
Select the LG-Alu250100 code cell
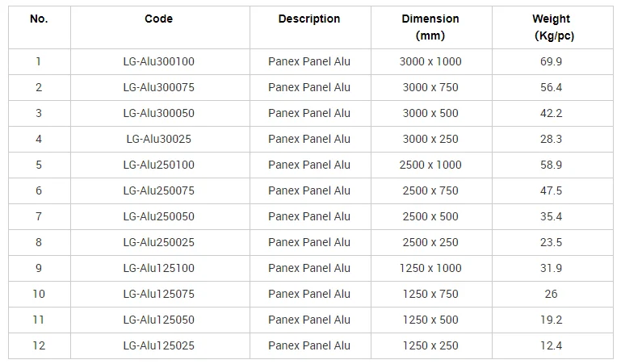pyautogui.click(x=159, y=165)
